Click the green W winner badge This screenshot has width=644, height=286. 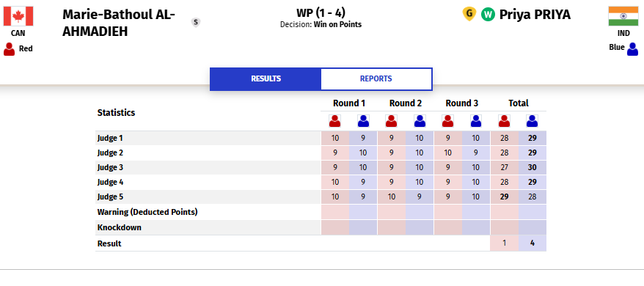click(x=488, y=15)
